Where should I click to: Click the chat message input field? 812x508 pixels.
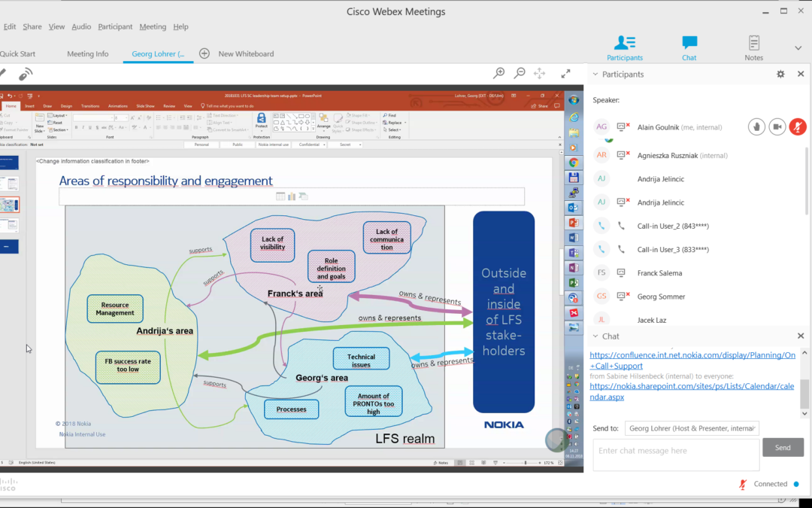click(x=676, y=455)
